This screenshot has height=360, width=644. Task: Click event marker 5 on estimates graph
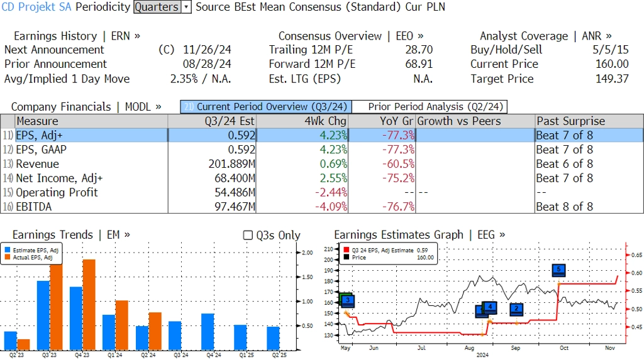[x=558, y=270]
